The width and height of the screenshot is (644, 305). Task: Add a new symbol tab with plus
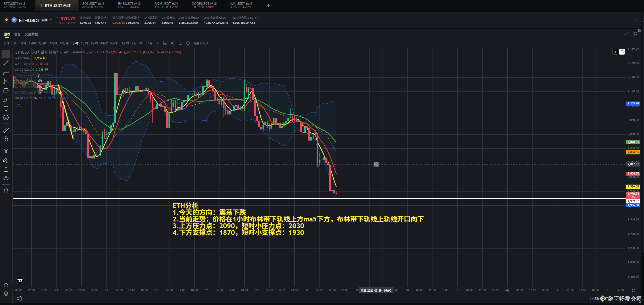click(269, 5)
